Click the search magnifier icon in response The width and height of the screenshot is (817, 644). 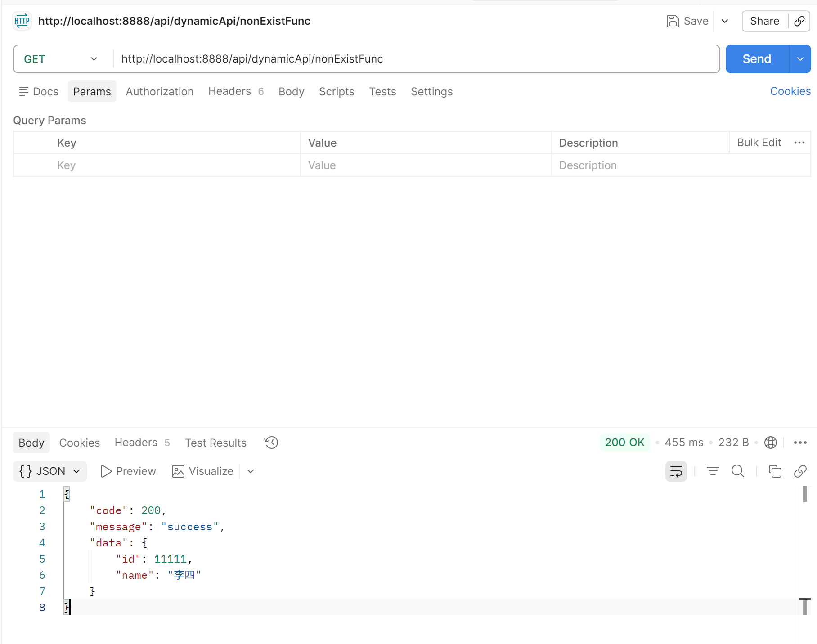click(x=738, y=471)
